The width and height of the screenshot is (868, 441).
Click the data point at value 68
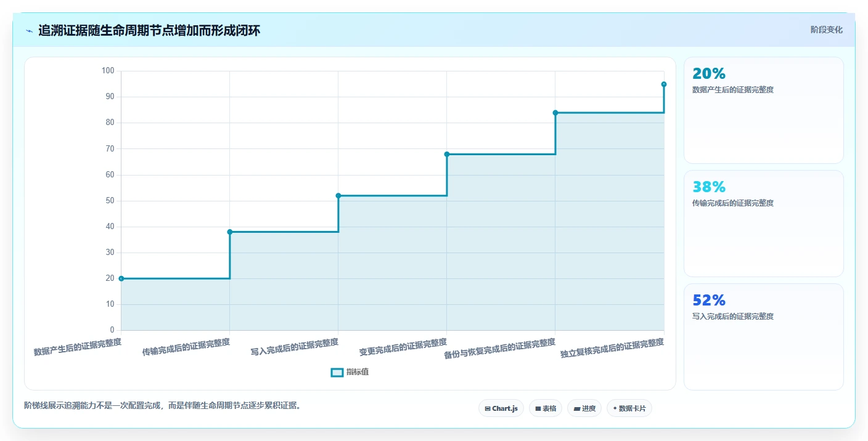[x=447, y=154]
